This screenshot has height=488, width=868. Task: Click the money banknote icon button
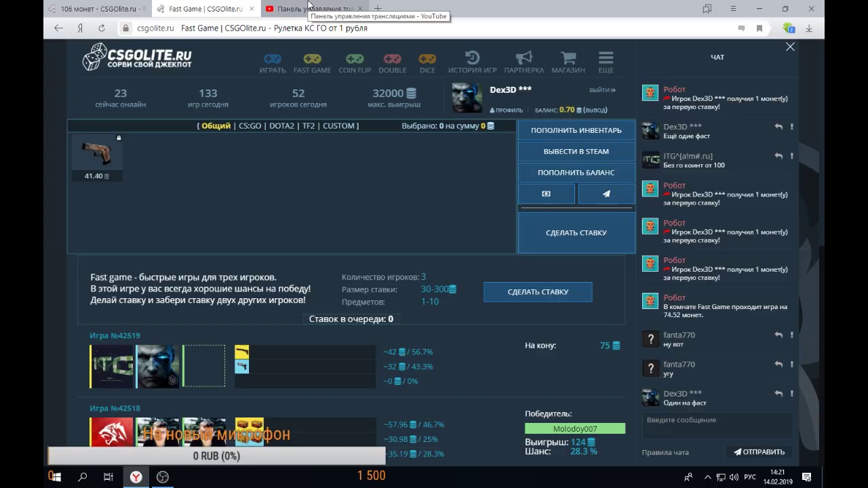[547, 194]
